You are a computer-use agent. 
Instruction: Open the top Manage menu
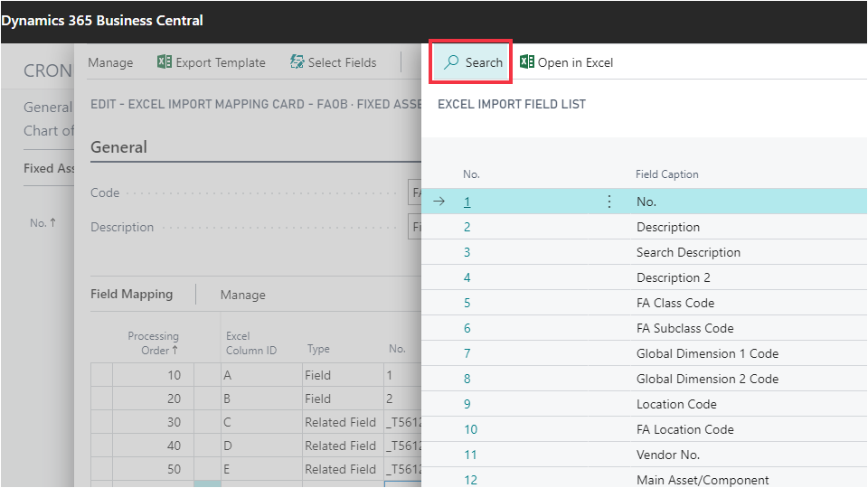[110, 62]
